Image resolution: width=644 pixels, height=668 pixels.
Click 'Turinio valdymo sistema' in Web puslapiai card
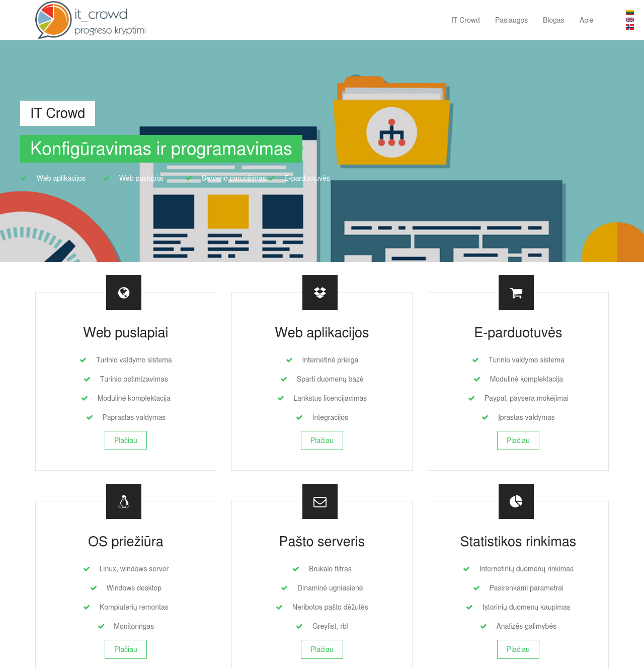click(134, 360)
